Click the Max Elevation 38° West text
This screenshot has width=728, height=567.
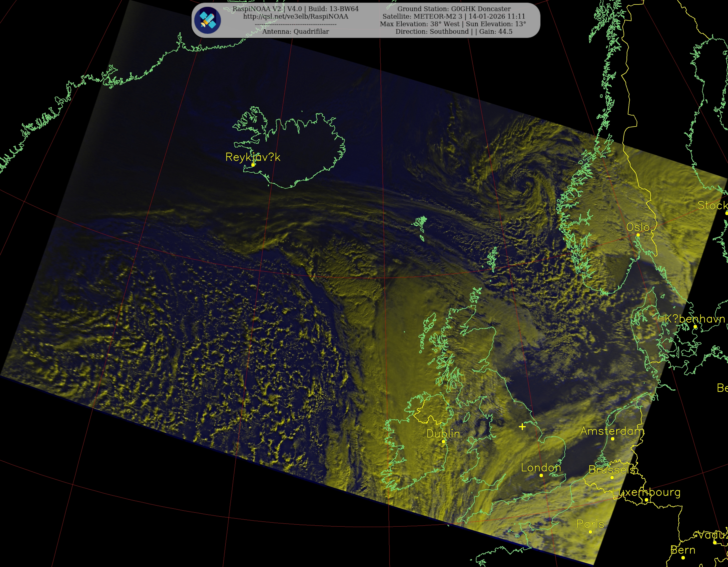click(420, 24)
